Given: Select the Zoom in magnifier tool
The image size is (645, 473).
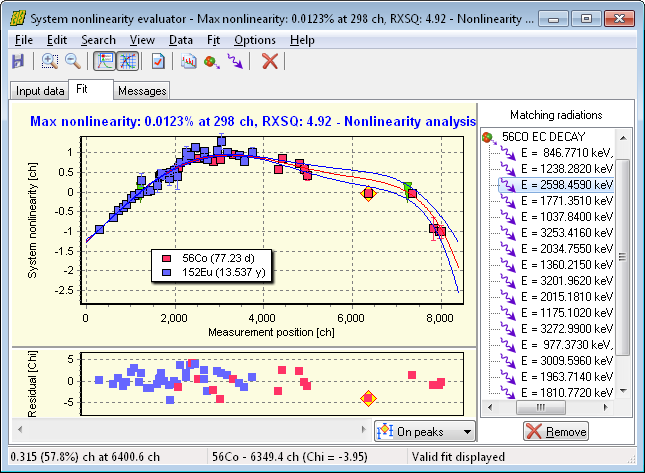Looking at the screenshot, I should [x=50, y=62].
